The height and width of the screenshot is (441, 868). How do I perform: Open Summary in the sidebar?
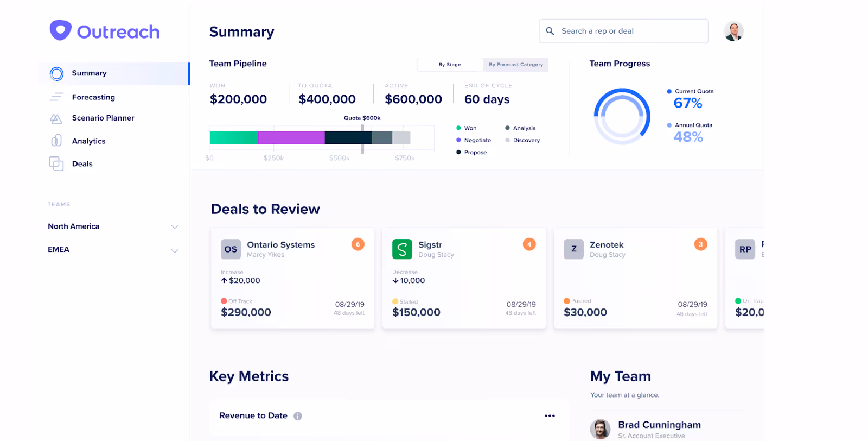114,73
